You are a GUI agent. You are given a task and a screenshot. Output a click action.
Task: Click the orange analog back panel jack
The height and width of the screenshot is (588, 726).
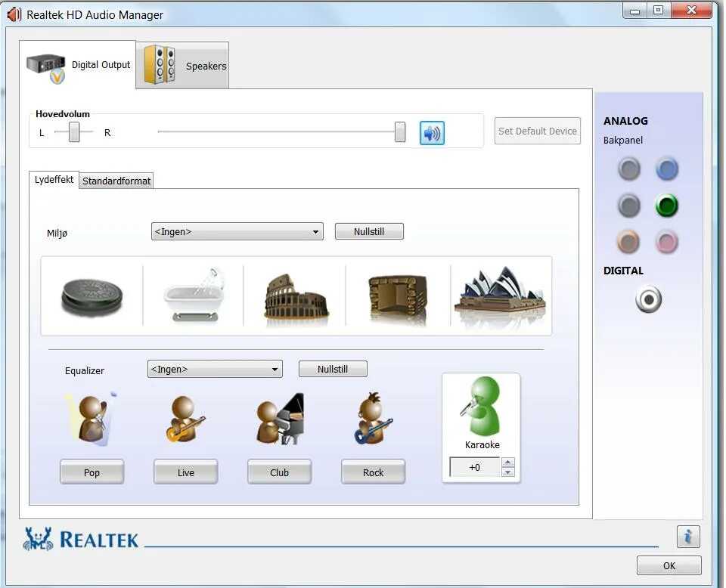coord(628,242)
